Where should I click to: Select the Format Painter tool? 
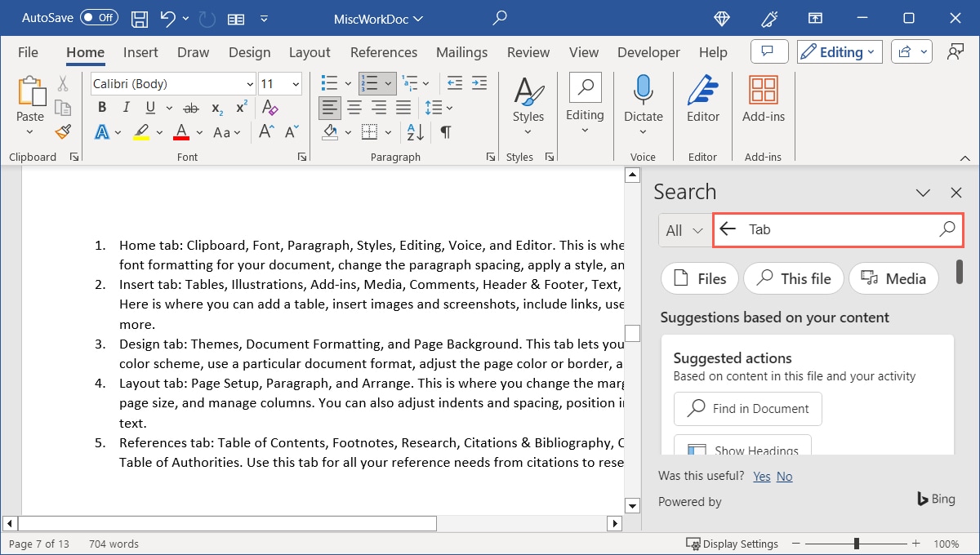point(63,131)
